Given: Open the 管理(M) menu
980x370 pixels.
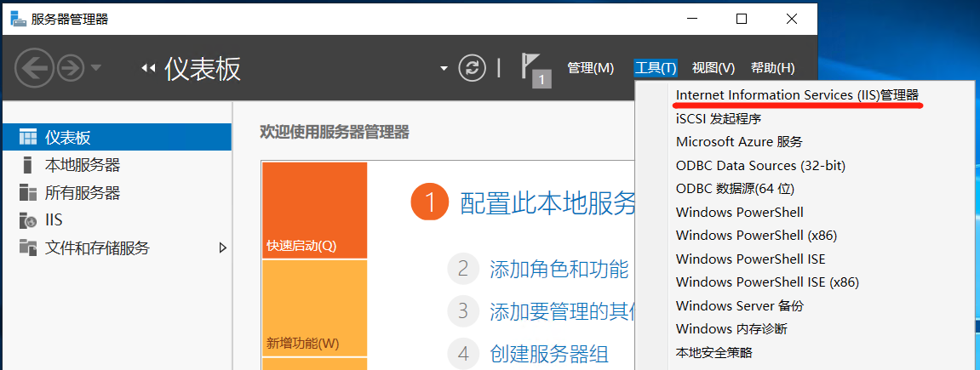Looking at the screenshot, I should pos(591,68).
